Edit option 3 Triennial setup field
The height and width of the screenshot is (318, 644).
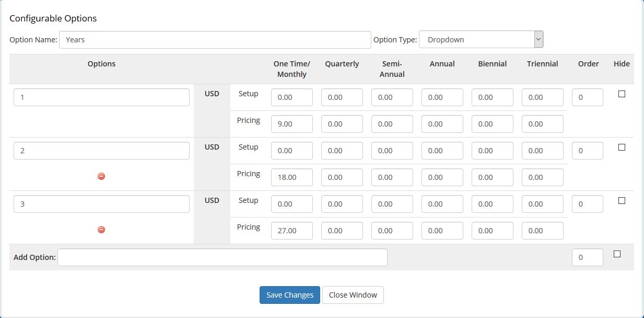coord(543,204)
